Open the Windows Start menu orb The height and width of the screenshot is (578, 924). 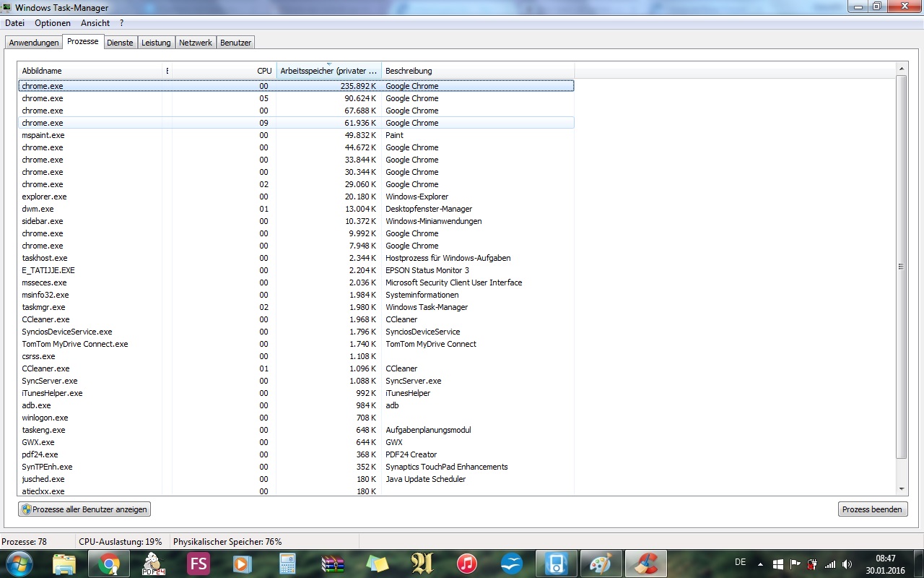click(x=19, y=564)
